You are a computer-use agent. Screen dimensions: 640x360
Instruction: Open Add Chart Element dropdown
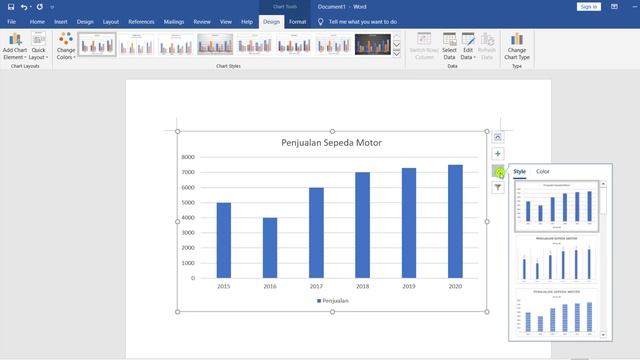[x=15, y=46]
